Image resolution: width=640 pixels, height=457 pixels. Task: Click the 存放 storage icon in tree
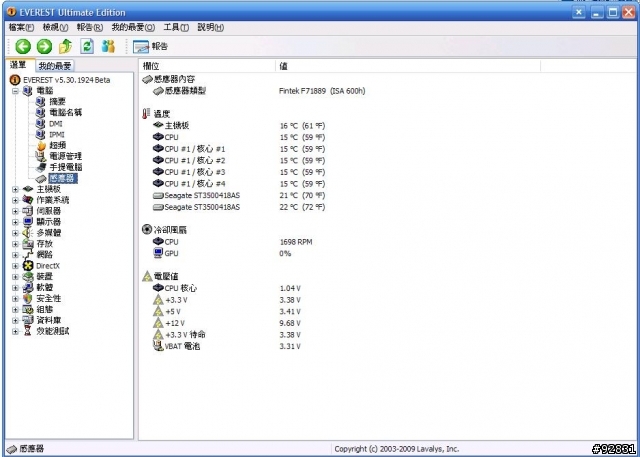point(28,244)
